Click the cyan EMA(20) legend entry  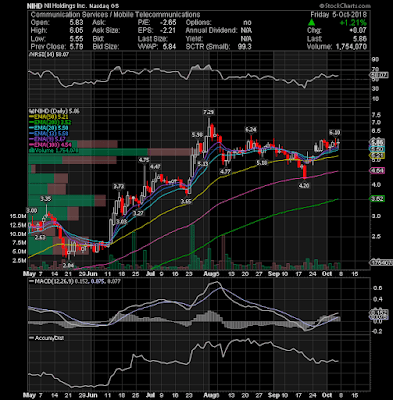pos(50,128)
